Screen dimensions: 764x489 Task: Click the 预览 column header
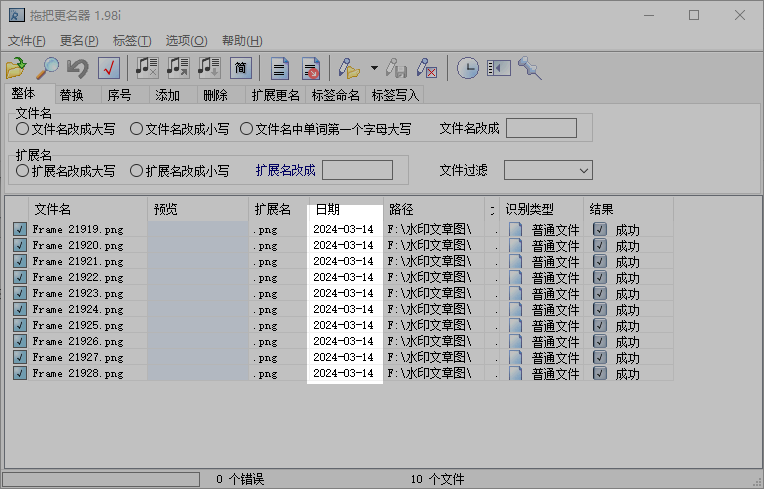point(198,209)
